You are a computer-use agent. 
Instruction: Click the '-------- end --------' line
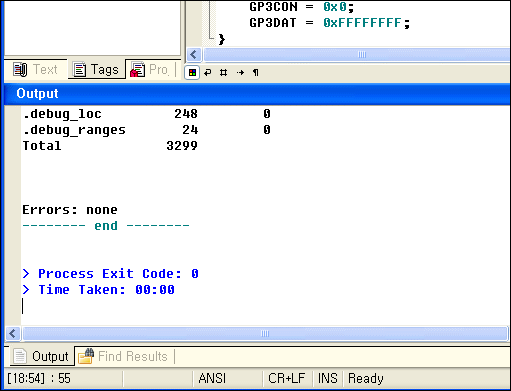[x=106, y=226]
